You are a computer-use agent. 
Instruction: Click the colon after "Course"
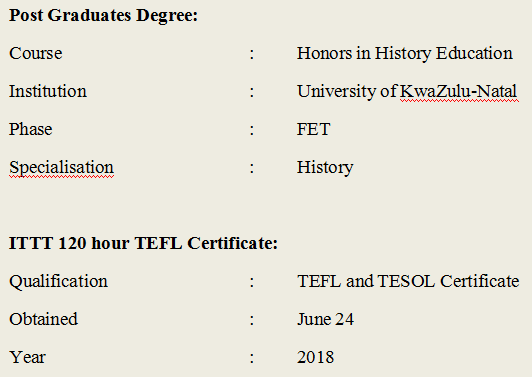(252, 54)
